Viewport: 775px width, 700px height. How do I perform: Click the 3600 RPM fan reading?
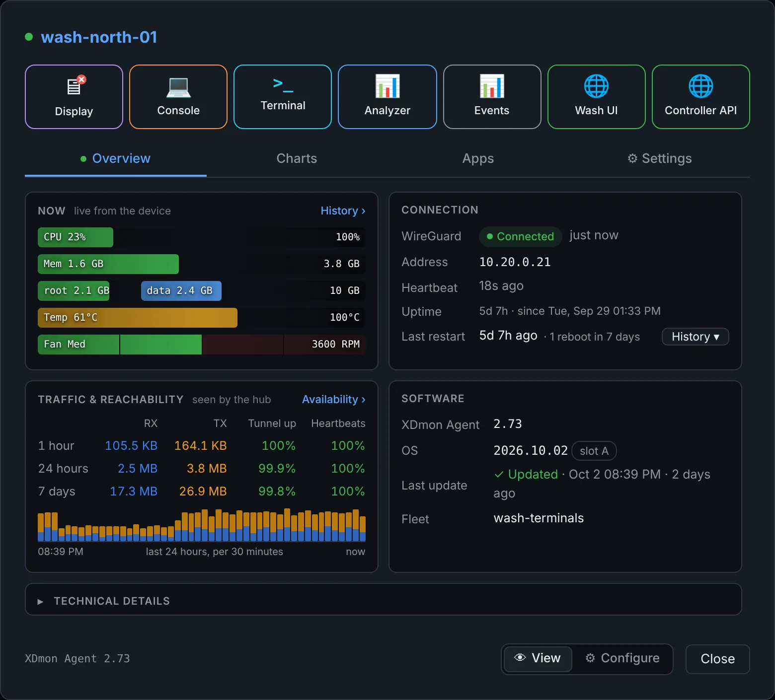[335, 345]
